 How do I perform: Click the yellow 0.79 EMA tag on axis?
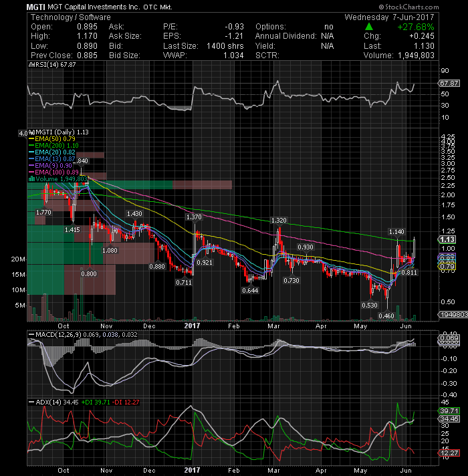(447, 267)
